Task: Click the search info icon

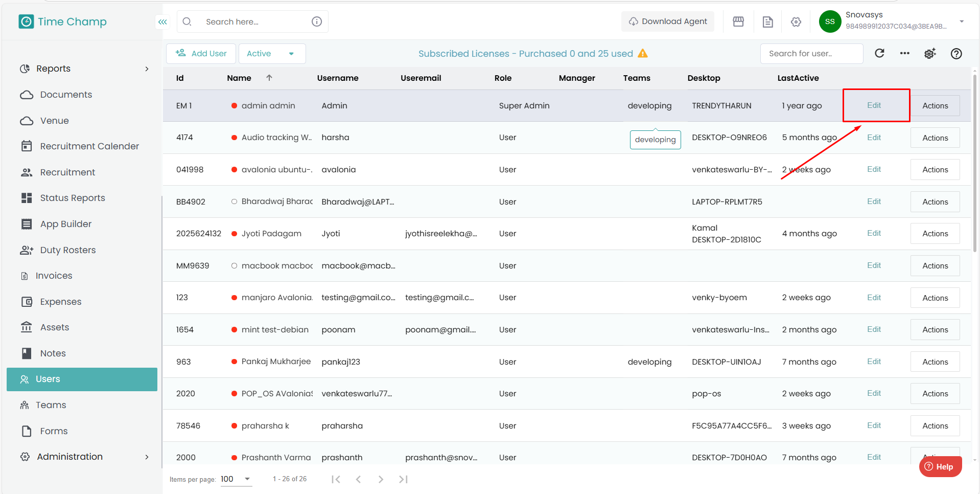Action: coord(317,21)
